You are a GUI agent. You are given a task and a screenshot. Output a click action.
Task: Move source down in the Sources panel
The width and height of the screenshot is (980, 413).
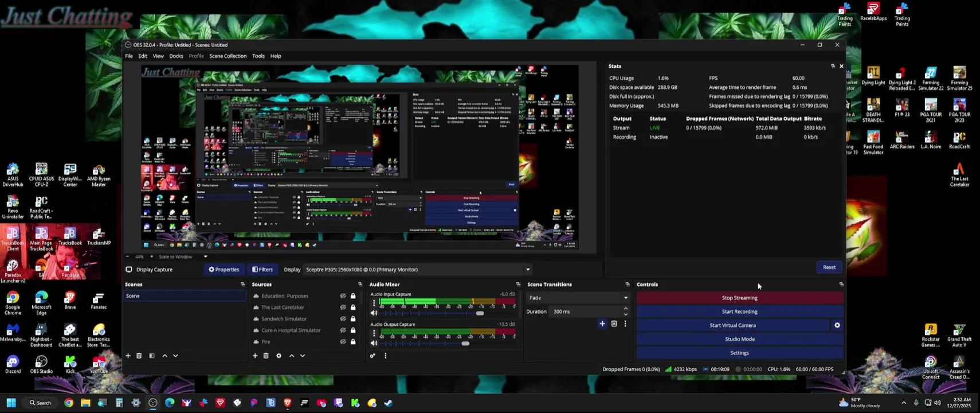pyautogui.click(x=303, y=356)
